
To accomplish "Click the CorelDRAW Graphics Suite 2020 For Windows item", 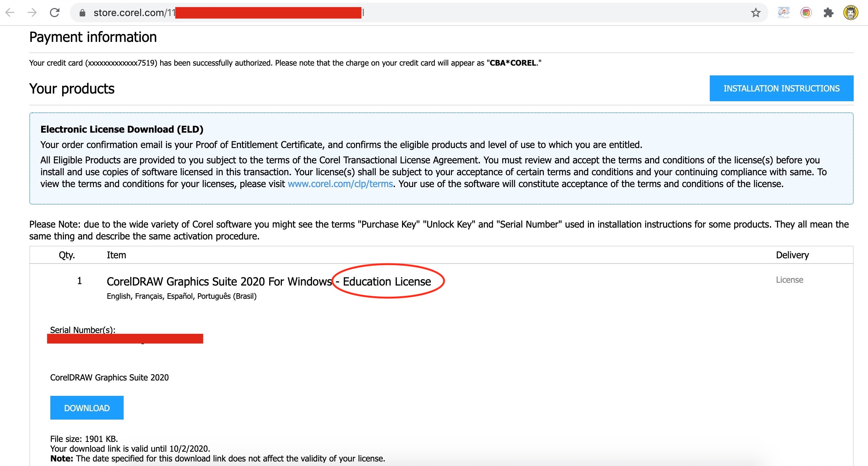I will pos(219,281).
